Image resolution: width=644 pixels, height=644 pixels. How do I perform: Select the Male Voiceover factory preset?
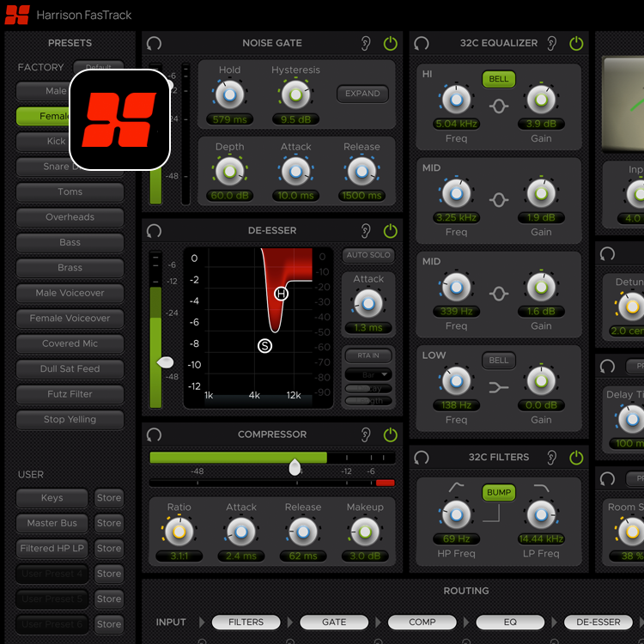click(70, 293)
